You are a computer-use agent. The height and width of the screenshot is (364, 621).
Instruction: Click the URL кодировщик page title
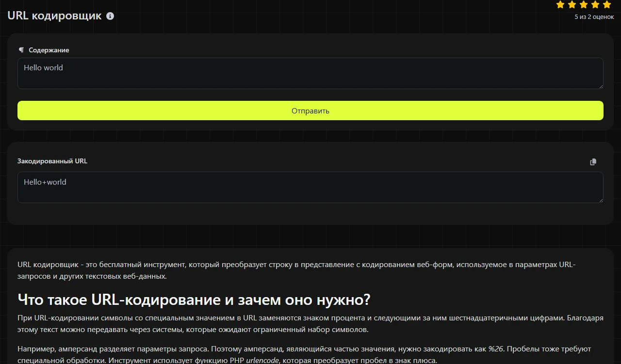coord(55,16)
